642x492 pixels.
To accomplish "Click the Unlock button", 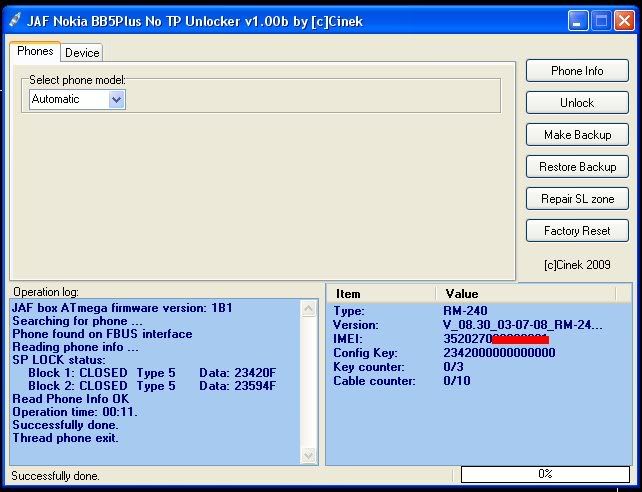I will pyautogui.click(x=577, y=103).
